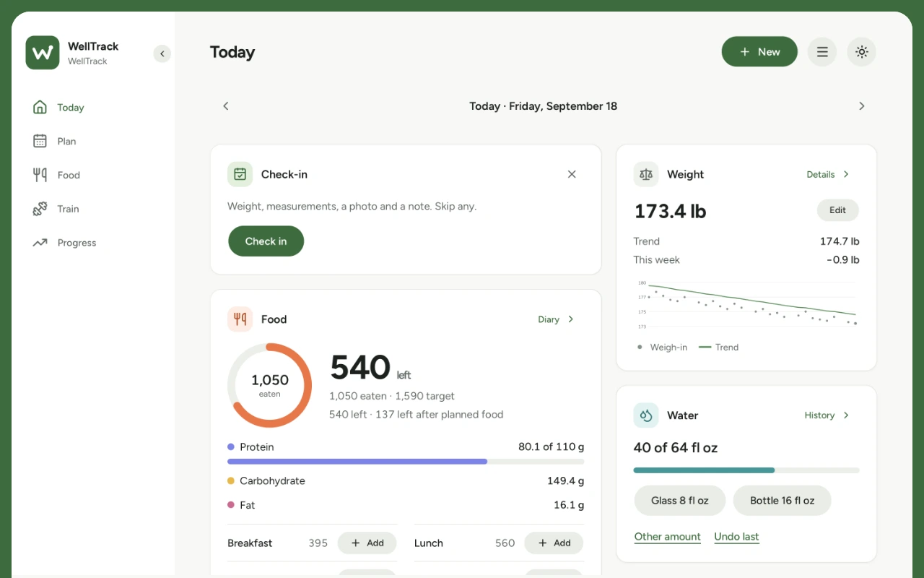Edit the 173.4 lb weight
The width and height of the screenshot is (924, 578).
[837, 210]
